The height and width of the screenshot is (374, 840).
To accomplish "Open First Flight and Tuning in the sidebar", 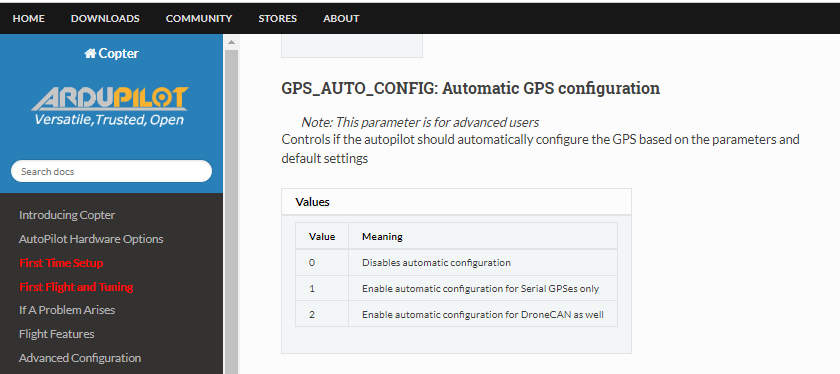I will (76, 287).
